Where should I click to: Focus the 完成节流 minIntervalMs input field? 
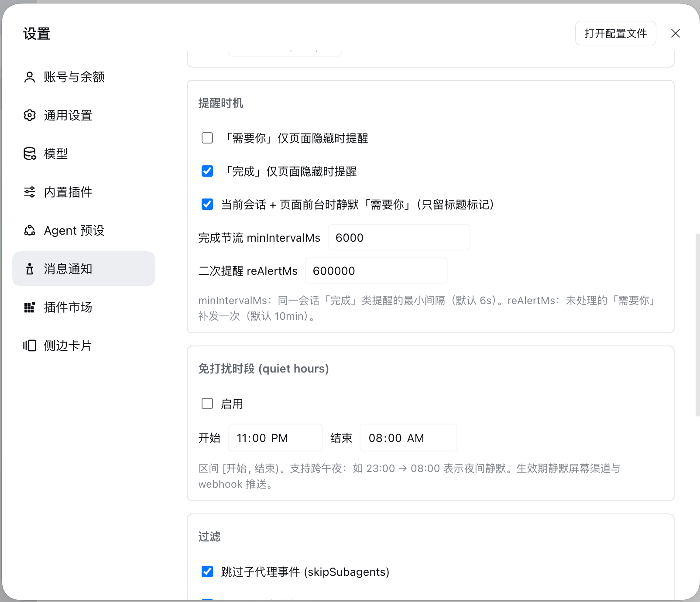pos(399,237)
